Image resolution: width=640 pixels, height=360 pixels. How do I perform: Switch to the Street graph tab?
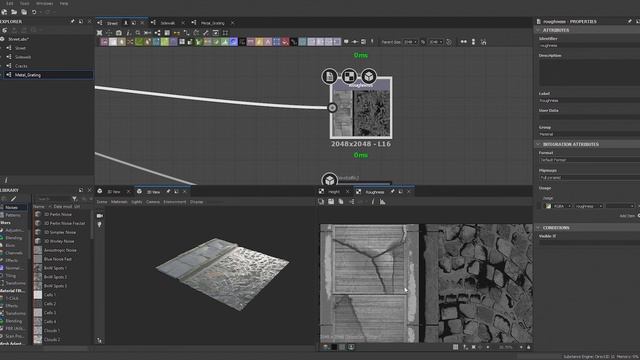[112, 23]
